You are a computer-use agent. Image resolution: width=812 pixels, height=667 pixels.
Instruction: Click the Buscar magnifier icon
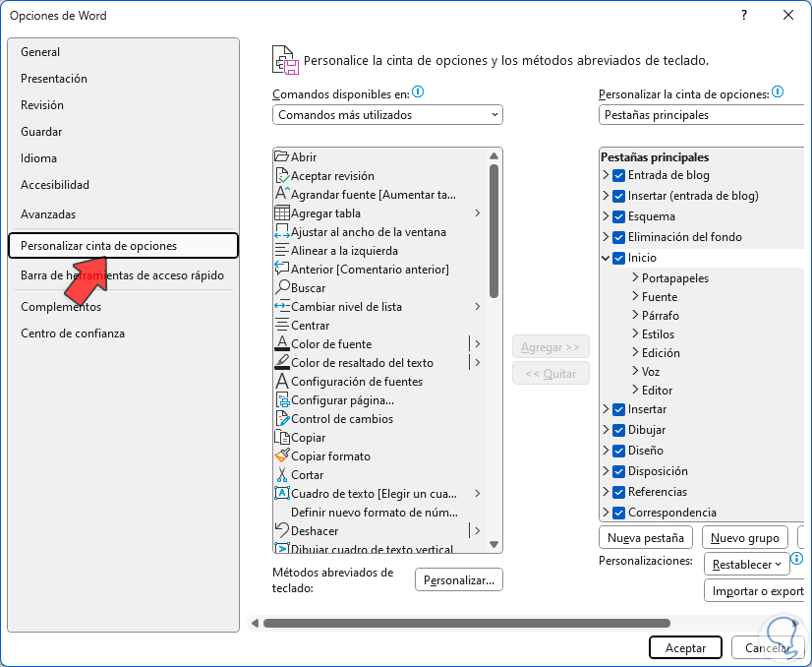coord(282,287)
